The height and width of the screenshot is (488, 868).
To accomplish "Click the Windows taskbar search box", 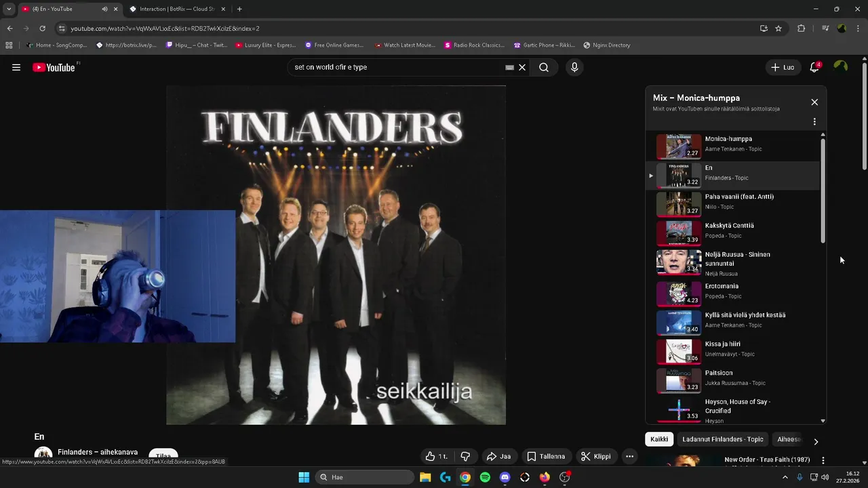I will (x=366, y=477).
